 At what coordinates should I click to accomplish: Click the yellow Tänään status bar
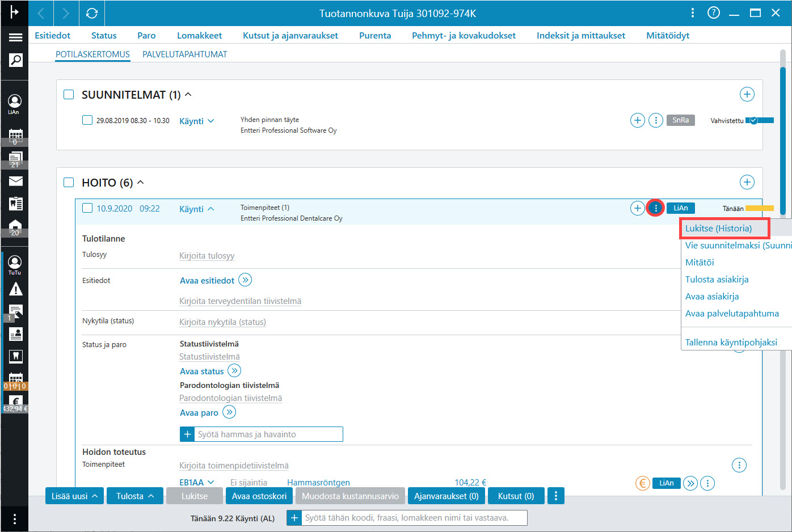[x=759, y=208]
